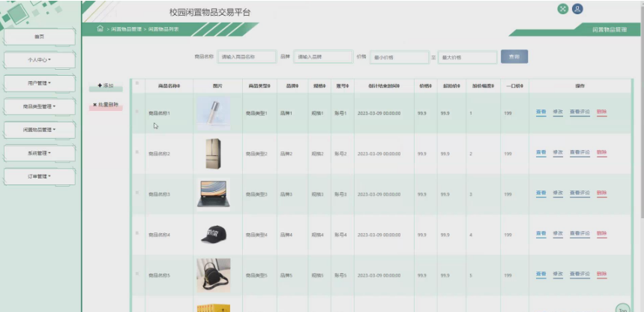Open the cosmetic bottle thumbnail of 商品名称1

pos(214,113)
